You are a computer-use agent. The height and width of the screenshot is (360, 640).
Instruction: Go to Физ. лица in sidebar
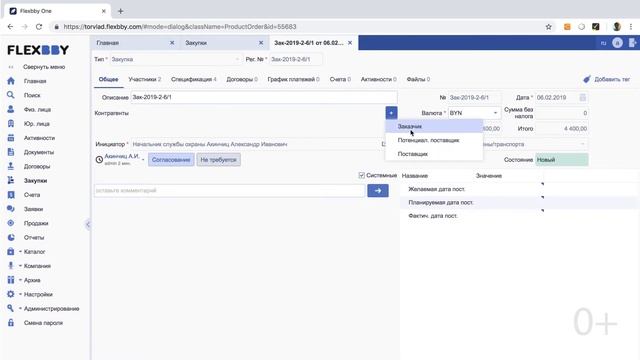(x=37, y=109)
